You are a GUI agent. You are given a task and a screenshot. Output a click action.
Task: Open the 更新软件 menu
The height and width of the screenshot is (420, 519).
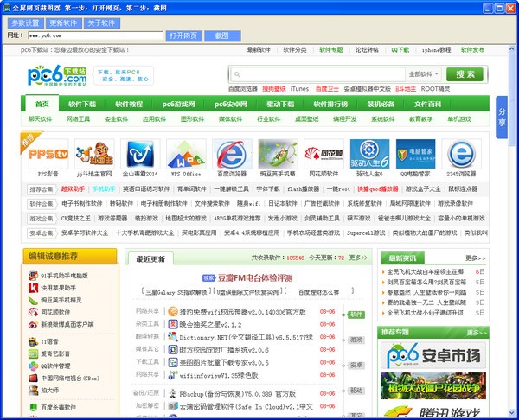63,23
